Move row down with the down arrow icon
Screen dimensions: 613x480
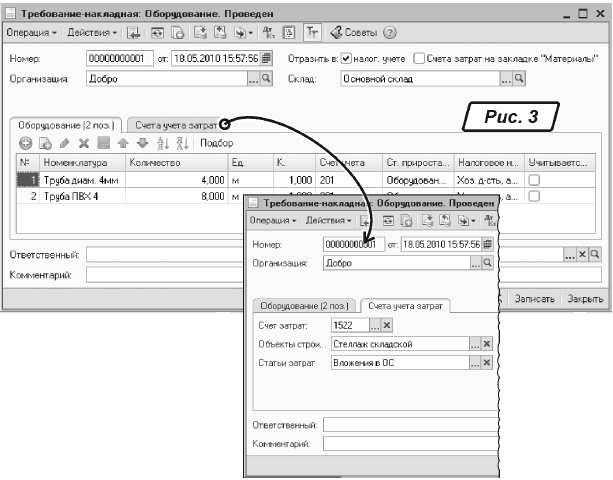click(143, 143)
